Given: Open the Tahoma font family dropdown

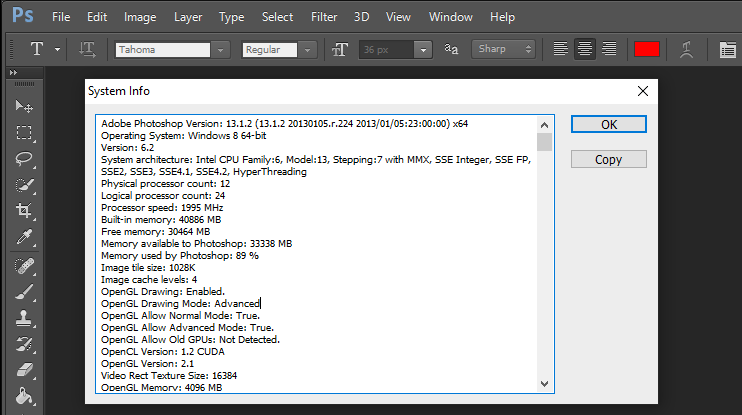Looking at the screenshot, I should 221,50.
